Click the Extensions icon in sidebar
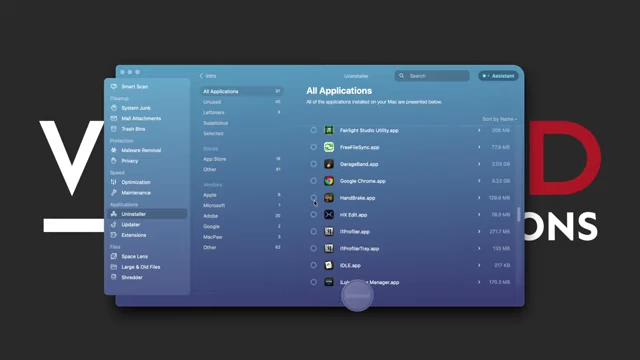This screenshot has height=360, width=640. coord(114,235)
